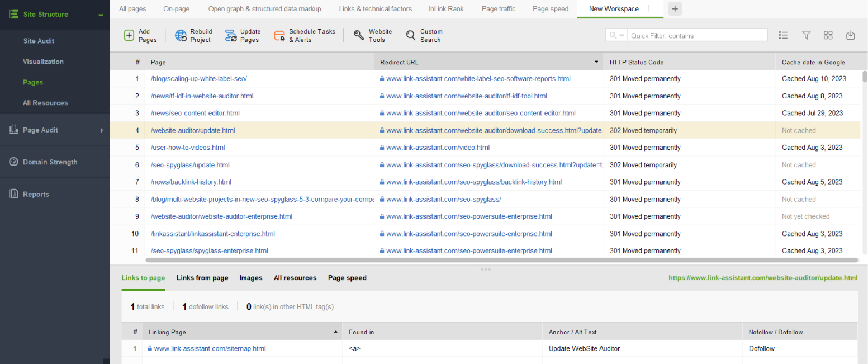Image resolution: width=868 pixels, height=364 pixels.
Task: Click the export download icon
Action: pyautogui.click(x=851, y=35)
